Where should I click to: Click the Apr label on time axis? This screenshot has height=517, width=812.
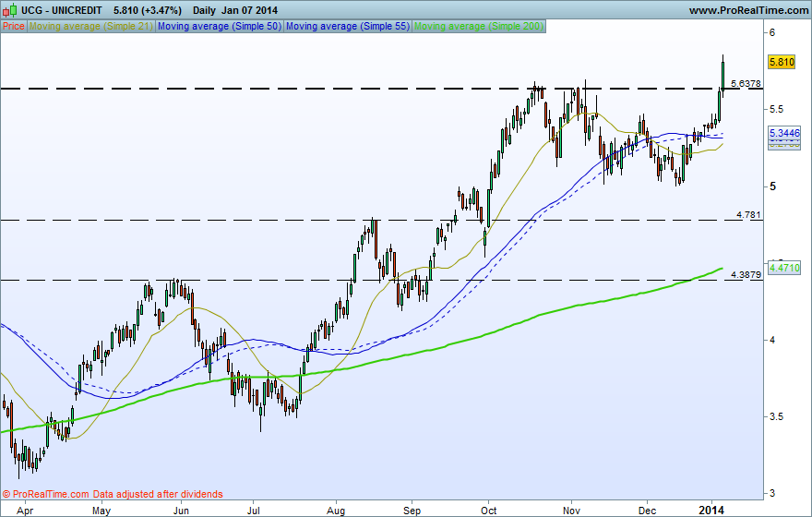[24, 511]
